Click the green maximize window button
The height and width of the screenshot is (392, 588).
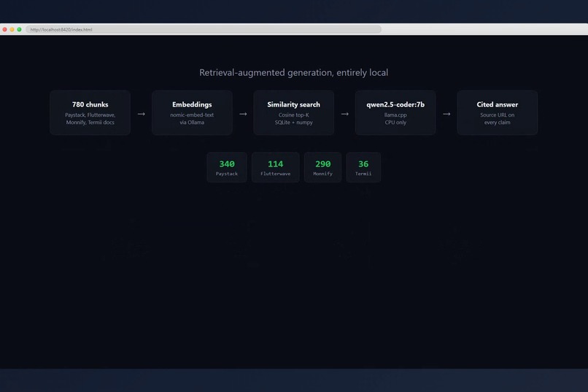(x=19, y=29)
